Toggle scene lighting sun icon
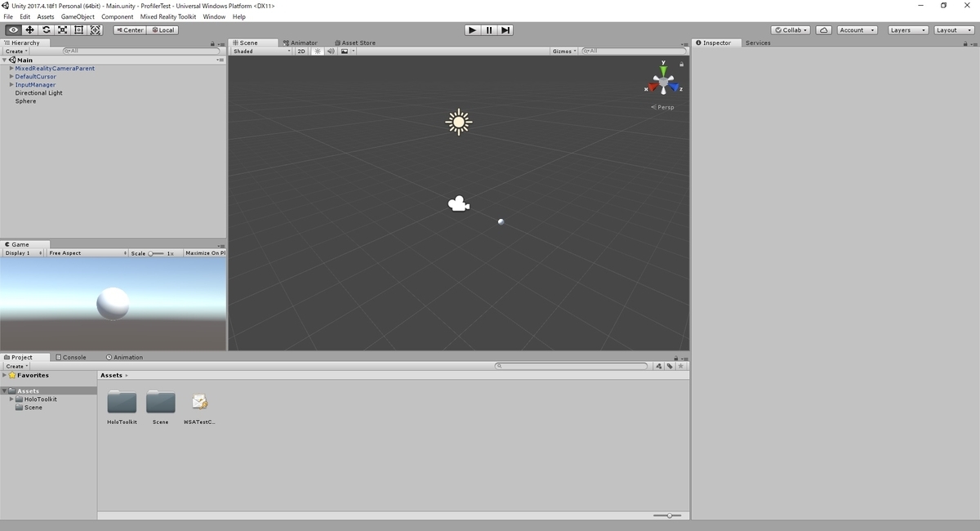 pos(318,51)
